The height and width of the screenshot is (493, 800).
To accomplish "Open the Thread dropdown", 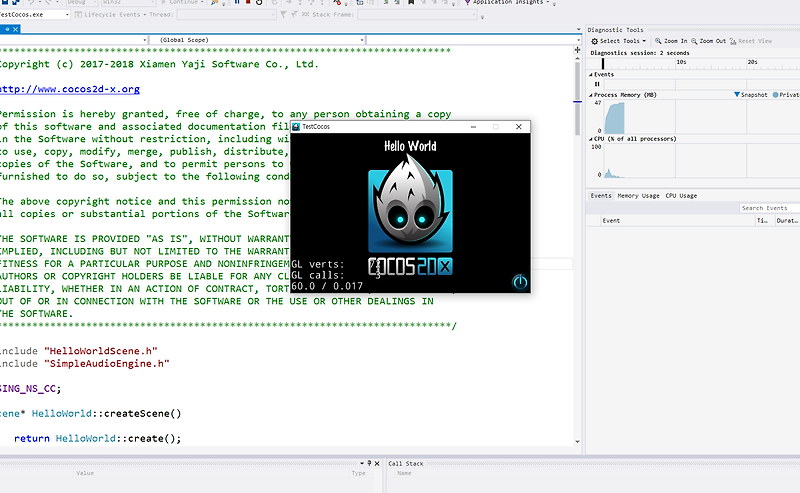I will click(273, 15).
